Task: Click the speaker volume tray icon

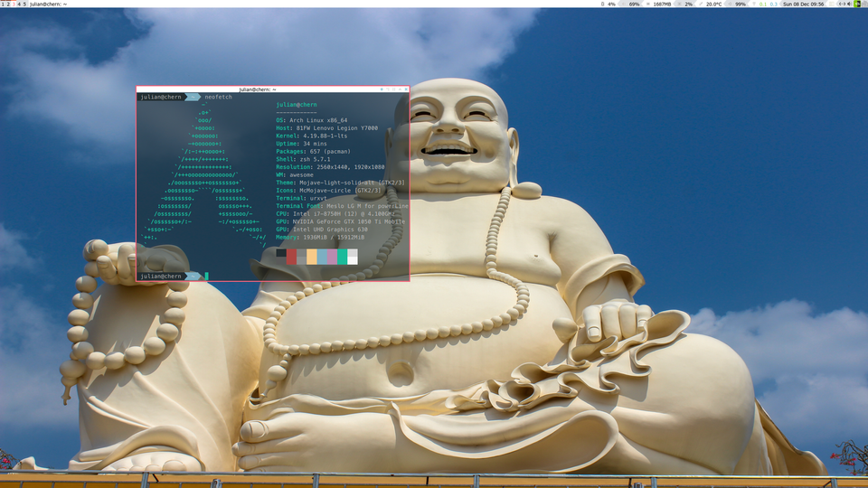Action: click(x=850, y=4)
